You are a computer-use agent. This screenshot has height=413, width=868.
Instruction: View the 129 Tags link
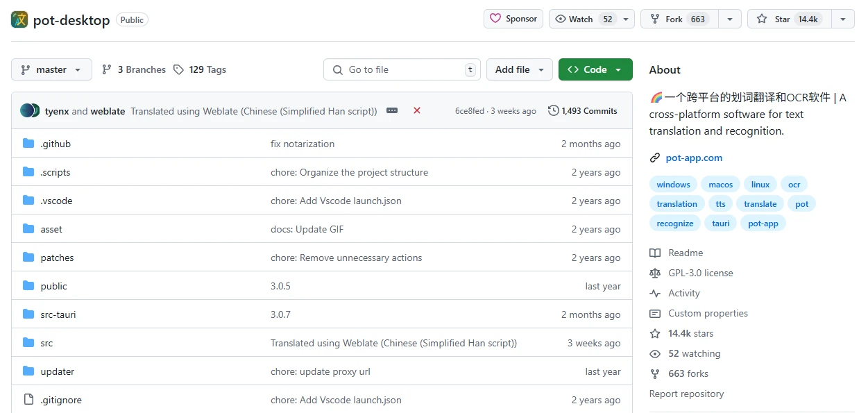(200, 69)
